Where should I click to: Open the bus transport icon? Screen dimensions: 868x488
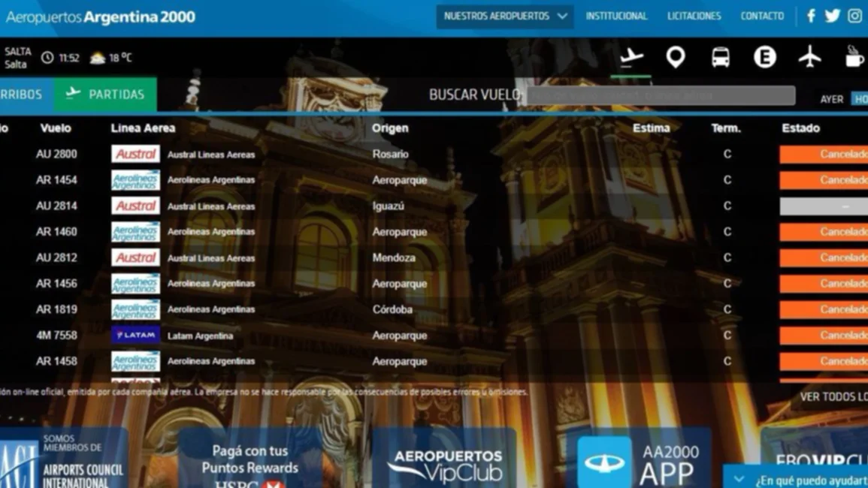coord(720,57)
